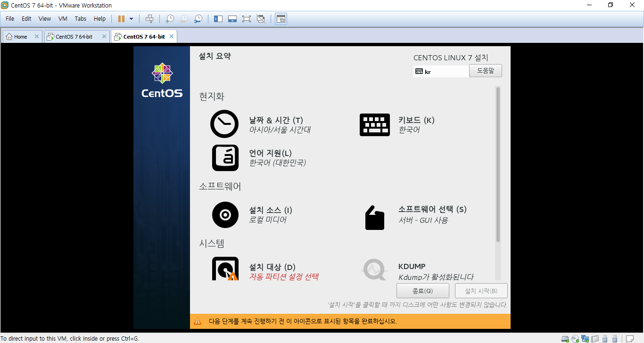This screenshot has height=343, width=644.
Task: Click the installer's vertical scrollbar
Action: (498, 165)
